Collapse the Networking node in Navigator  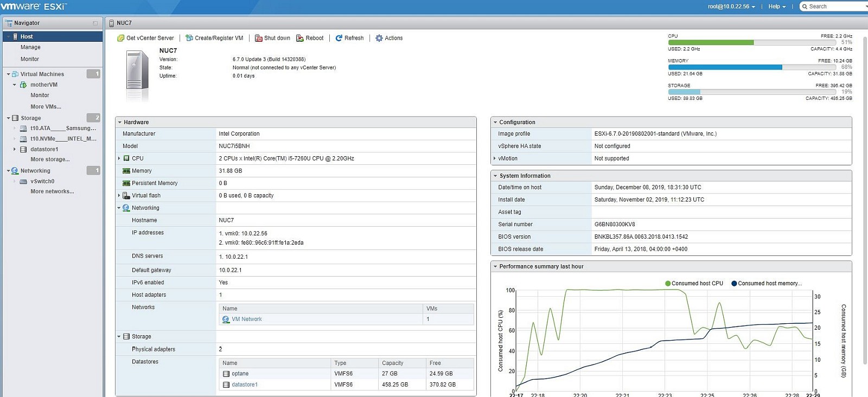[x=8, y=171]
